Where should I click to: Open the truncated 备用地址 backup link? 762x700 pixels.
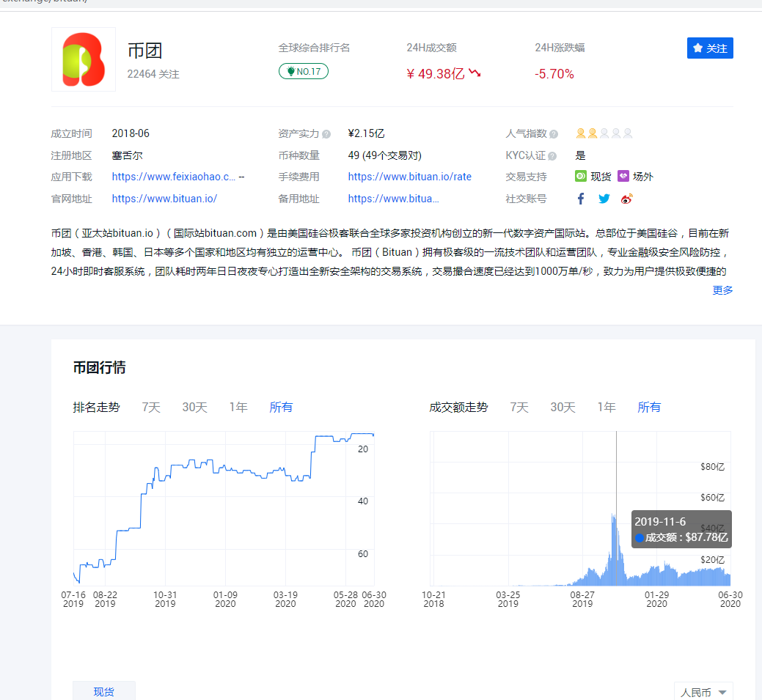394,199
